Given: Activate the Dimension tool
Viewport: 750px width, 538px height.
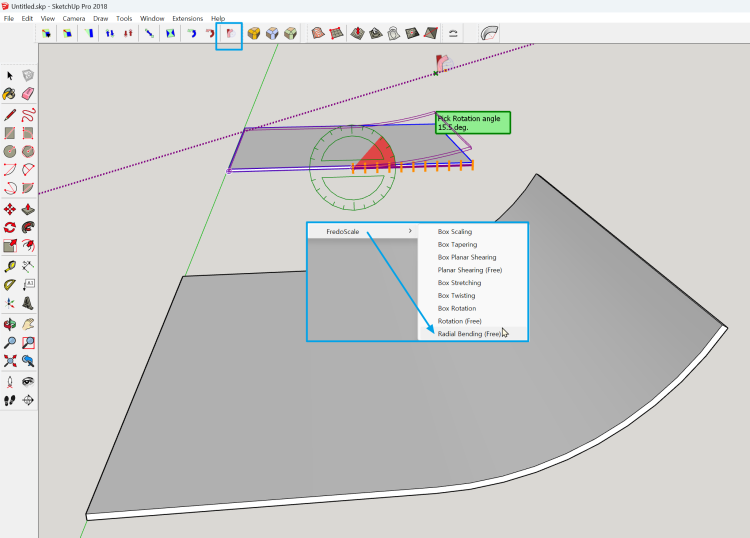Looking at the screenshot, I should 28,266.
